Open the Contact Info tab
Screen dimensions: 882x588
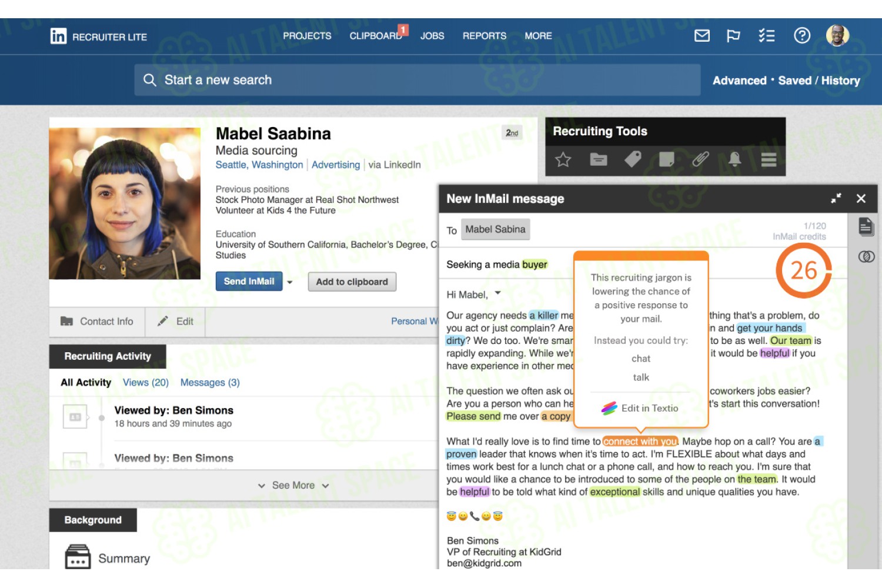[97, 322]
